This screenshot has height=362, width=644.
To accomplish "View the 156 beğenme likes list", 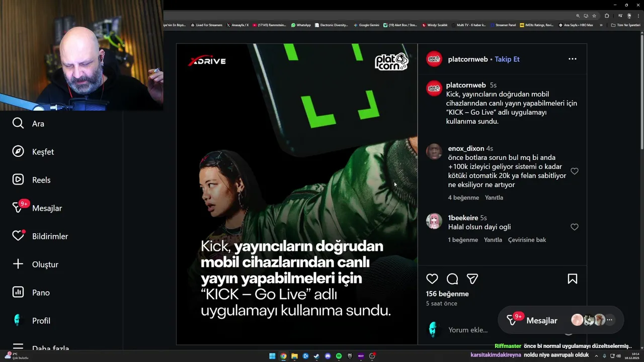I will [447, 294].
